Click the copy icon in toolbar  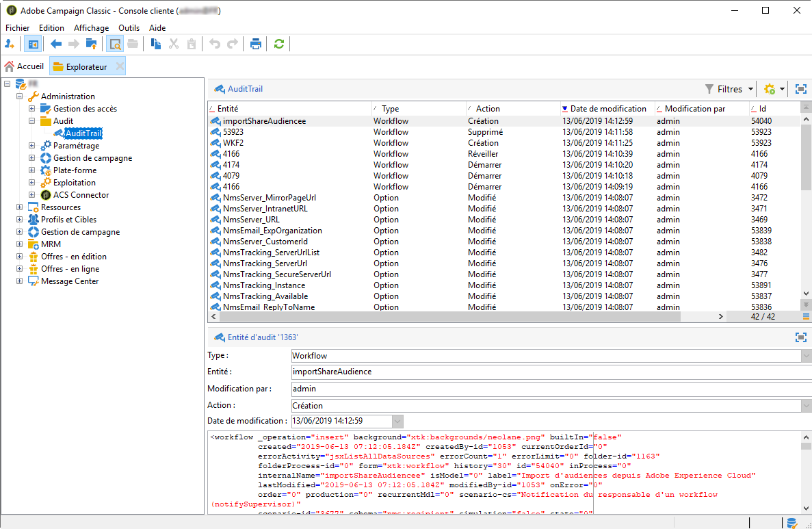(x=156, y=44)
